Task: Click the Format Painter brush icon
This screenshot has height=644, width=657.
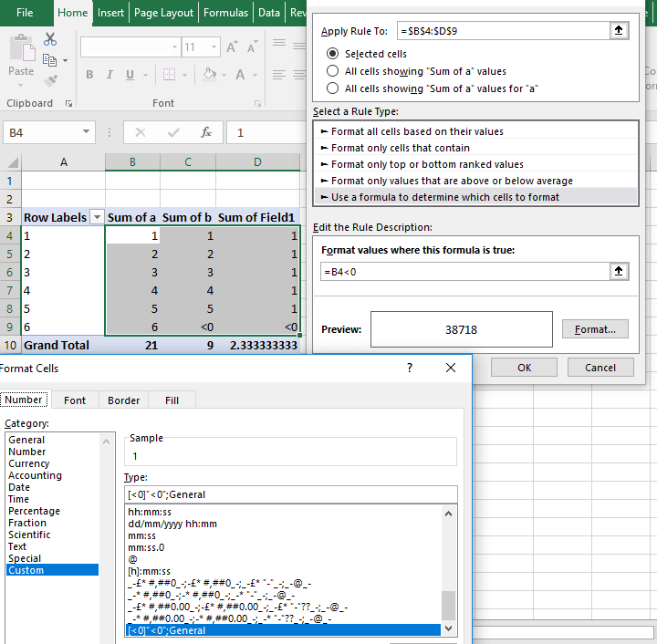Action: point(50,80)
